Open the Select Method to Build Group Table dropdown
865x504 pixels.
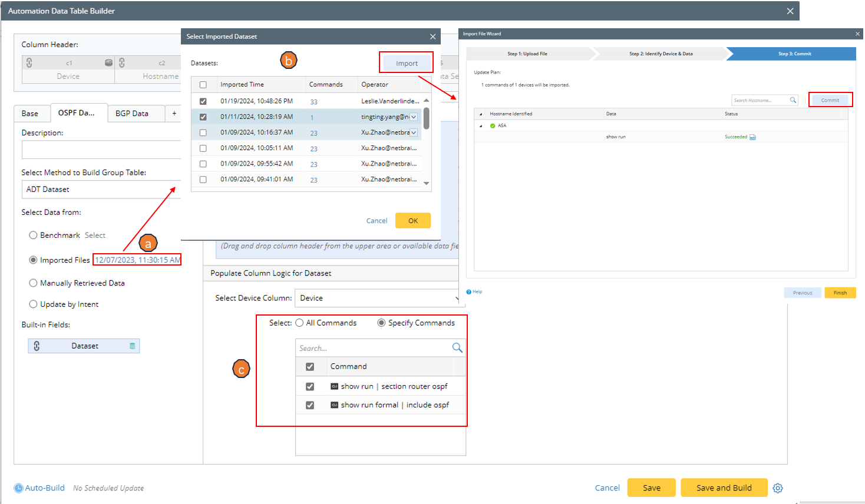click(101, 189)
